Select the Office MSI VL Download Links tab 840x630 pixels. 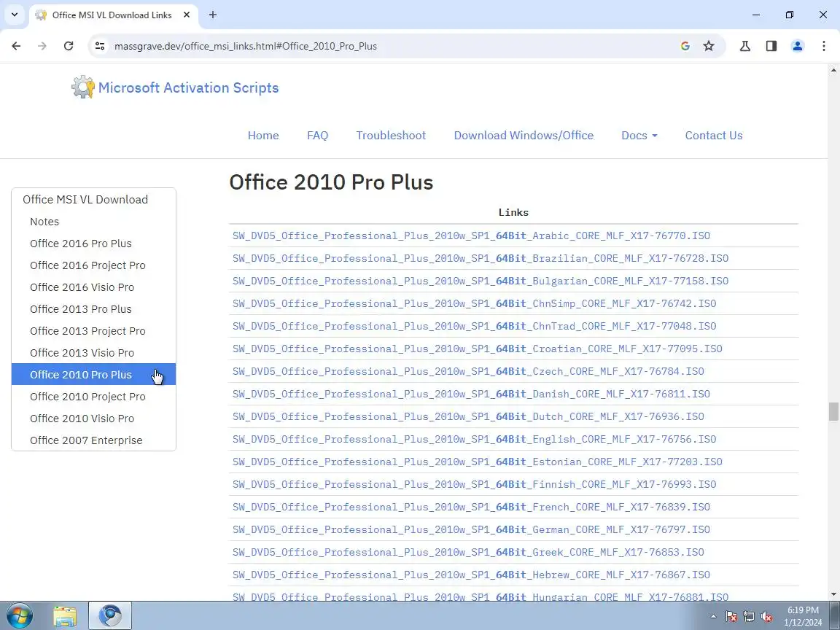click(113, 15)
